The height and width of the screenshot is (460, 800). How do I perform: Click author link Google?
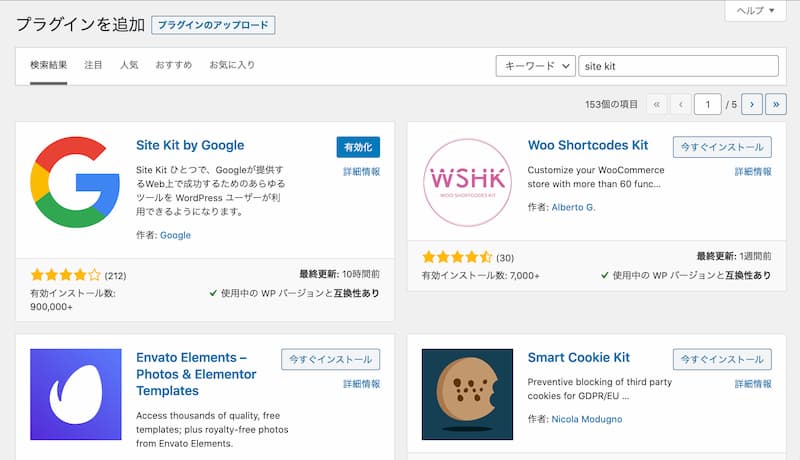tap(176, 235)
